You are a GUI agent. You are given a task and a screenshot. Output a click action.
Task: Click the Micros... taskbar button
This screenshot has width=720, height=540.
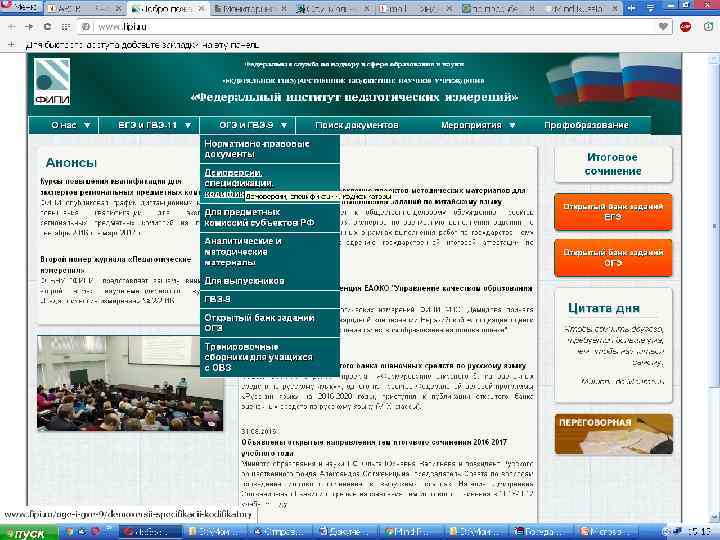point(607,532)
